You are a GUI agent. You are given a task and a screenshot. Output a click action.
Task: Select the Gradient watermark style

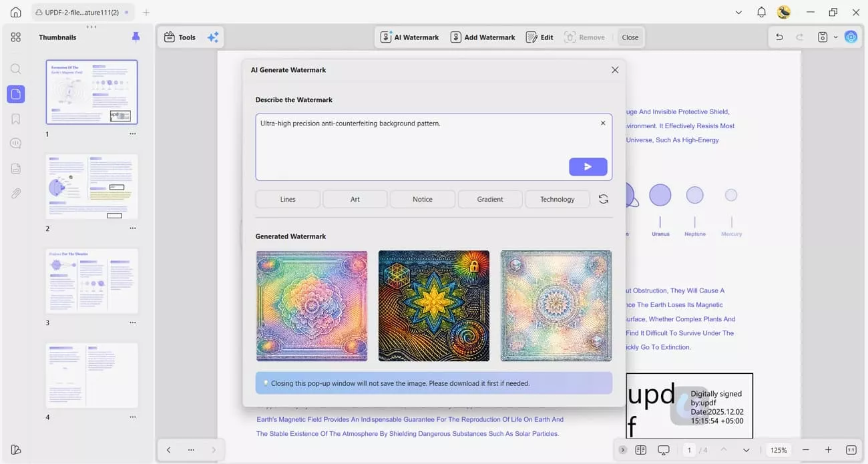489,198
